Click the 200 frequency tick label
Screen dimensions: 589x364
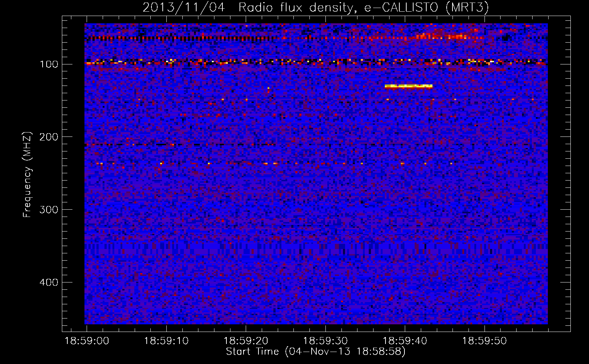pos(49,137)
